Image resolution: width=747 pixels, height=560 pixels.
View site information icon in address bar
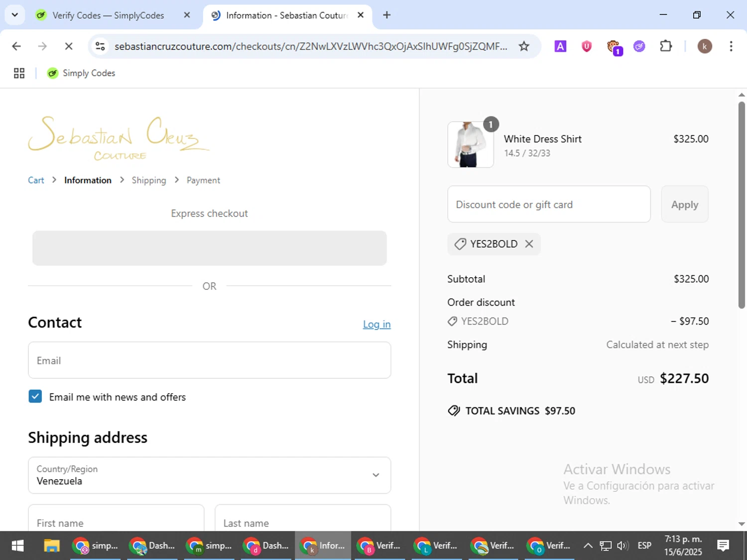pyautogui.click(x=100, y=46)
